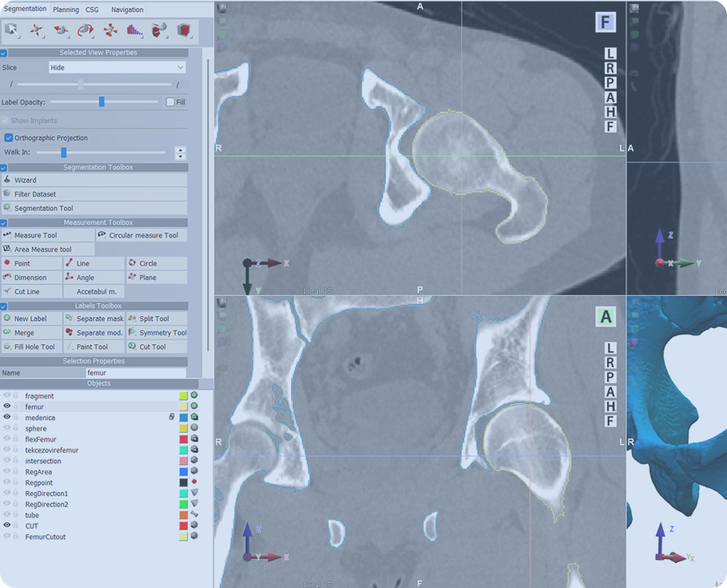Switch to the Planning tab

(x=66, y=10)
